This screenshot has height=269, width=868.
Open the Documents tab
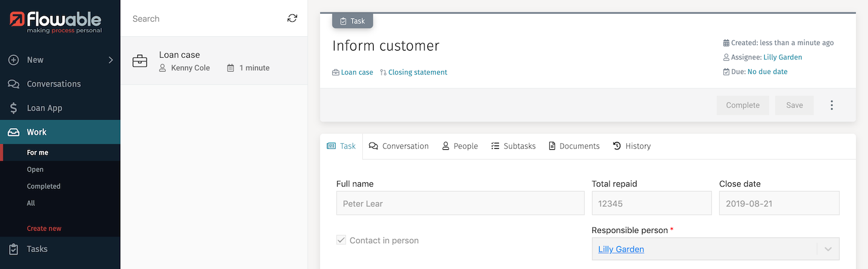[574, 146]
